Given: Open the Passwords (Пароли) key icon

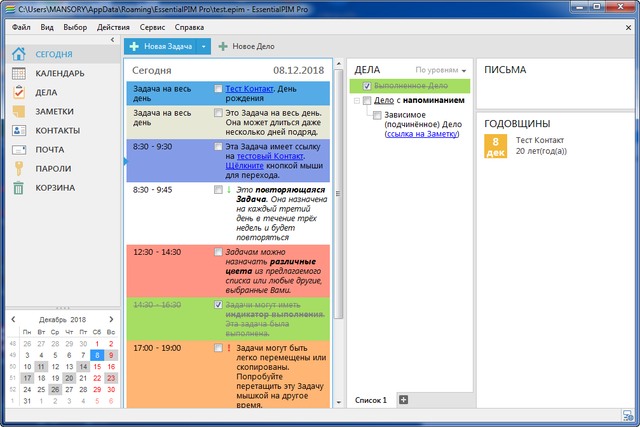Looking at the screenshot, I should tap(19, 169).
